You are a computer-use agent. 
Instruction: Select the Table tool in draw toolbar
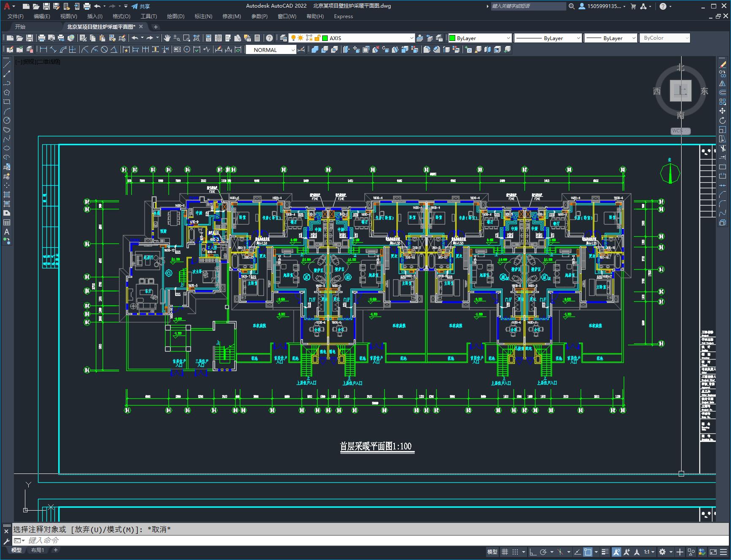7,222
